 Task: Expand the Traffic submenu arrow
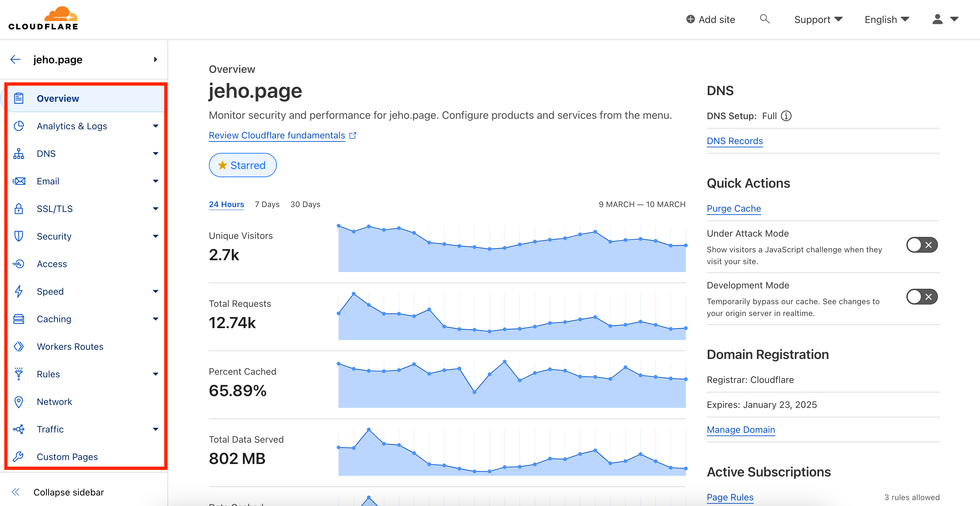click(156, 429)
